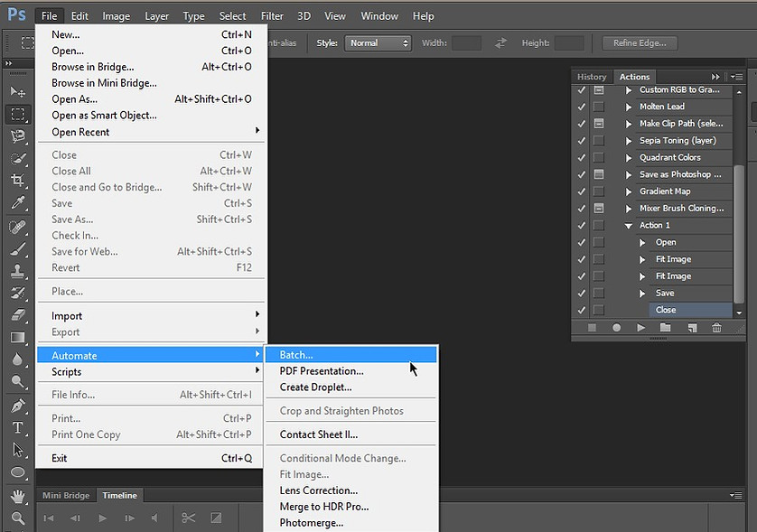The height and width of the screenshot is (532, 757).
Task: Expand the Scripts submenu
Action: coord(151,372)
